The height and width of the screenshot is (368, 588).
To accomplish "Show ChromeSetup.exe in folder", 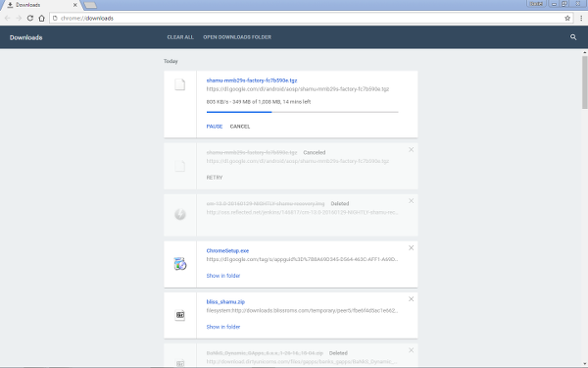I will [x=223, y=276].
